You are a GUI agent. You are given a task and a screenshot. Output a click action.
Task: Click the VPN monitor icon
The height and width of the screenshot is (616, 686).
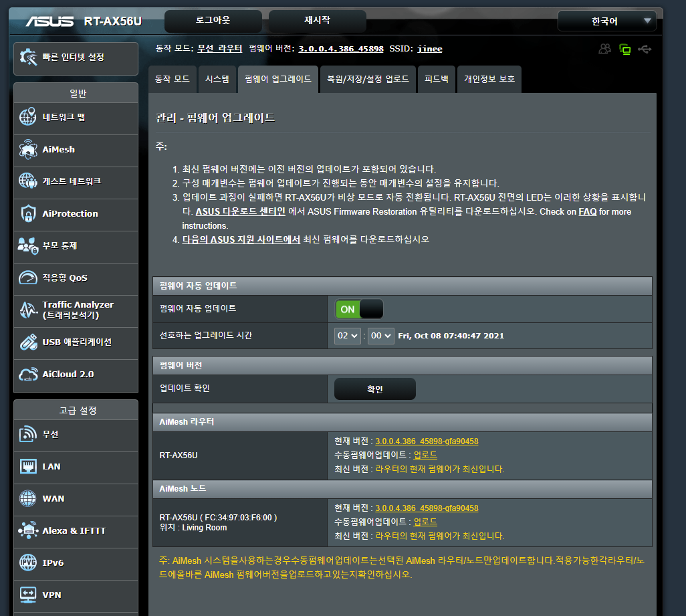[28, 595]
